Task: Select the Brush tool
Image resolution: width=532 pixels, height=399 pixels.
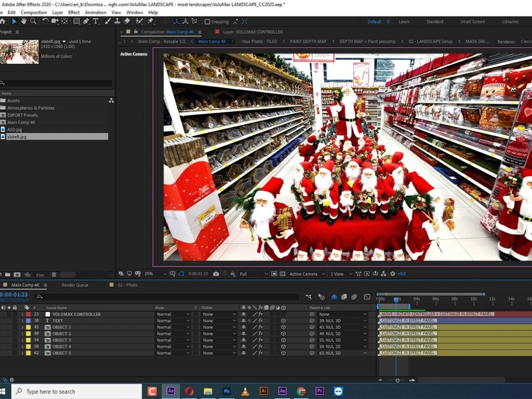Action: tap(107, 21)
